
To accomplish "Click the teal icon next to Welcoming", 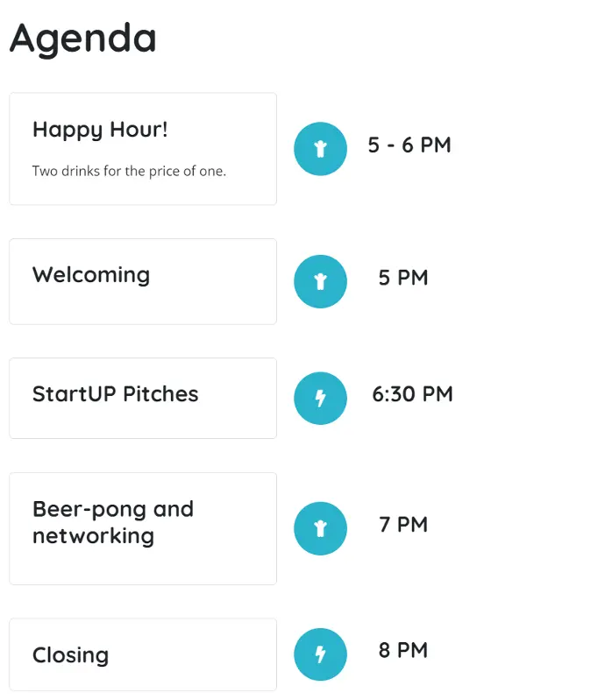I will point(320,281).
